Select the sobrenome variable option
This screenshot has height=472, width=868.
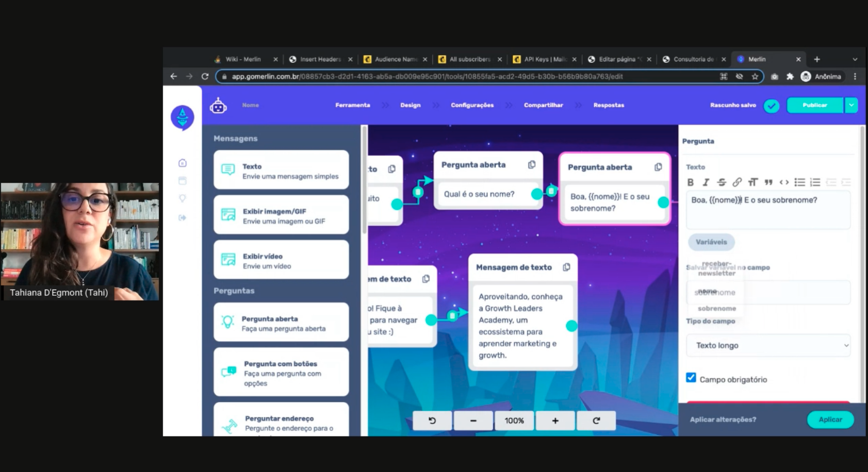pos(717,308)
